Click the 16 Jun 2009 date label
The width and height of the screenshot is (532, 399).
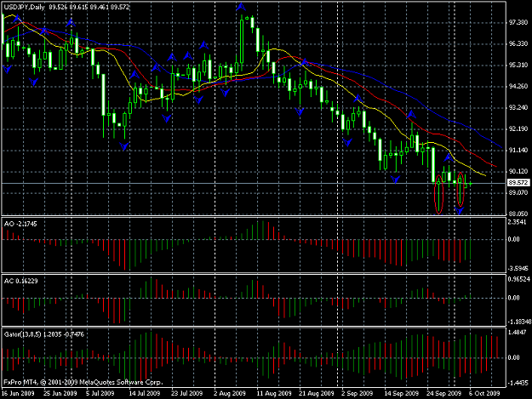tap(18, 393)
